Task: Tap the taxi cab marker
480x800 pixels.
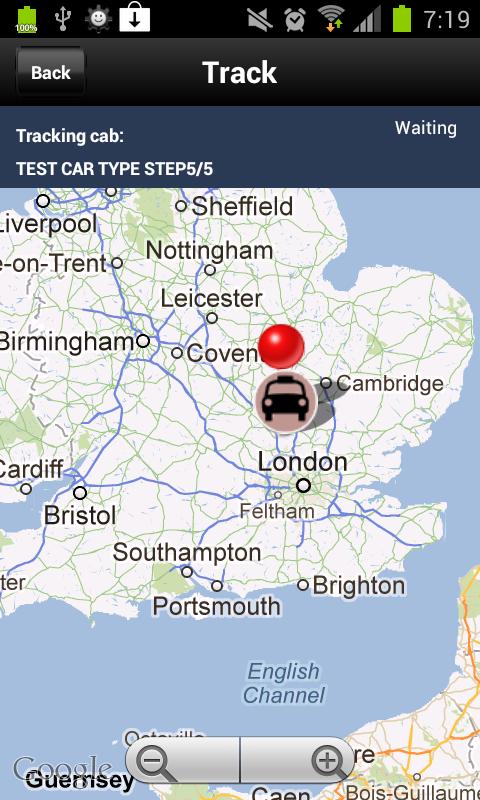Action: point(286,403)
